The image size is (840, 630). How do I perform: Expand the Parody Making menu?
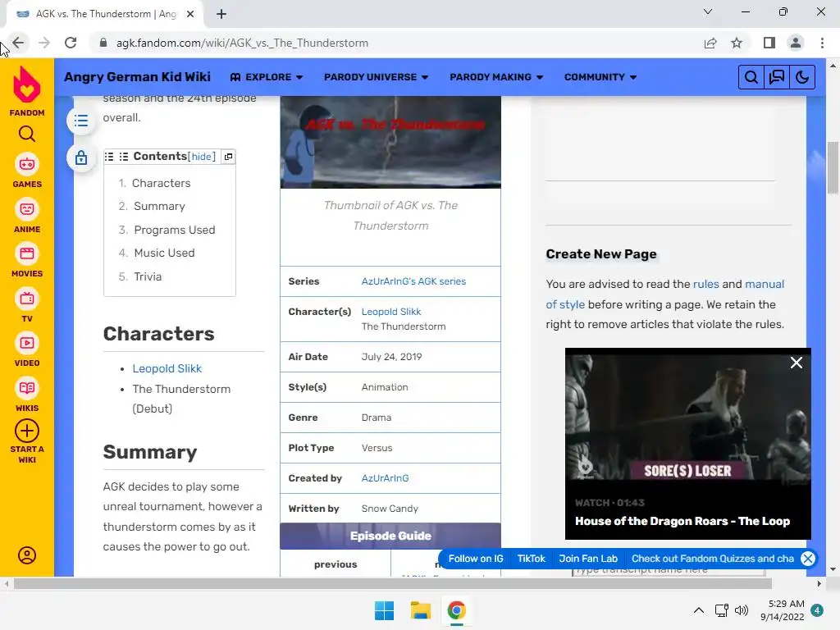click(x=496, y=77)
